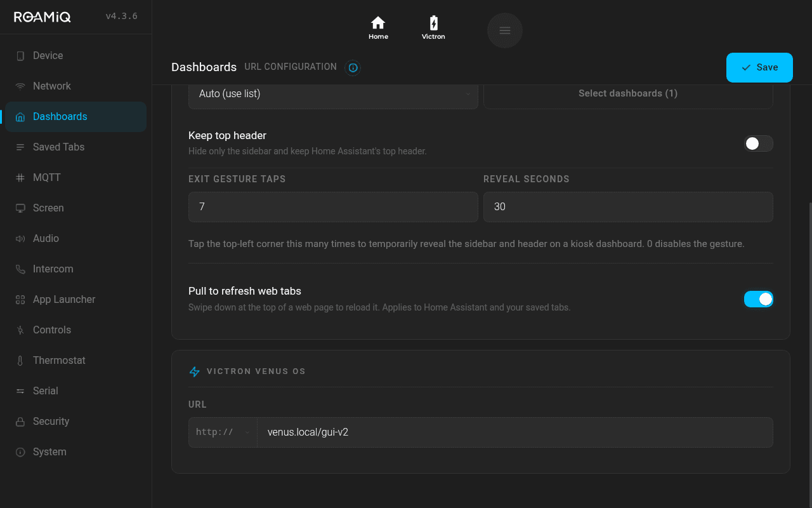Switch to the Thermostat section
Viewport: 812px width, 508px height.
(76, 361)
